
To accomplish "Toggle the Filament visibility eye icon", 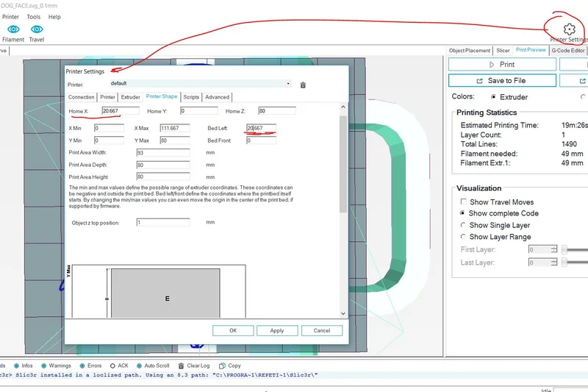I will point(13,29).
